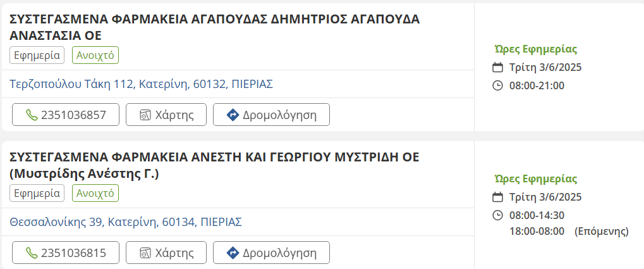This screenshot has width=644, height=269.
Task: Select the Εφημερία tag under Αγαπούδας pharmacy
Action: (37, 55)
